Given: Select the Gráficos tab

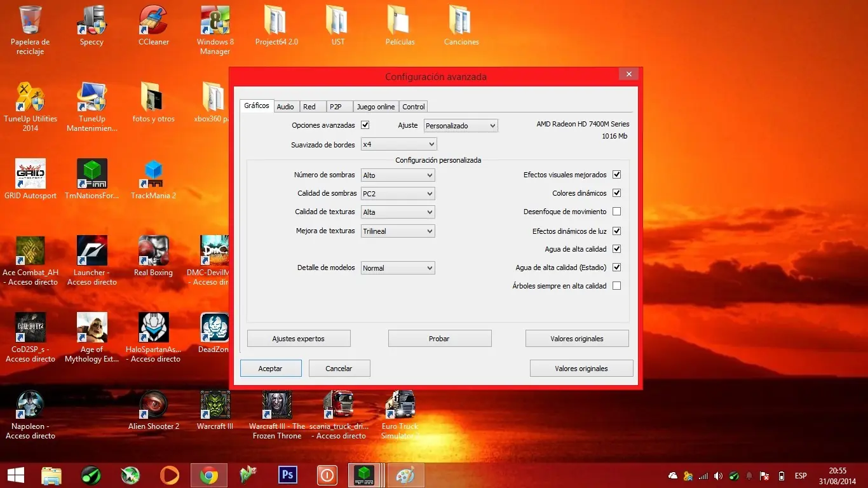Looking at the screenshot, I should pyautogui.click(x=257, y=105).
